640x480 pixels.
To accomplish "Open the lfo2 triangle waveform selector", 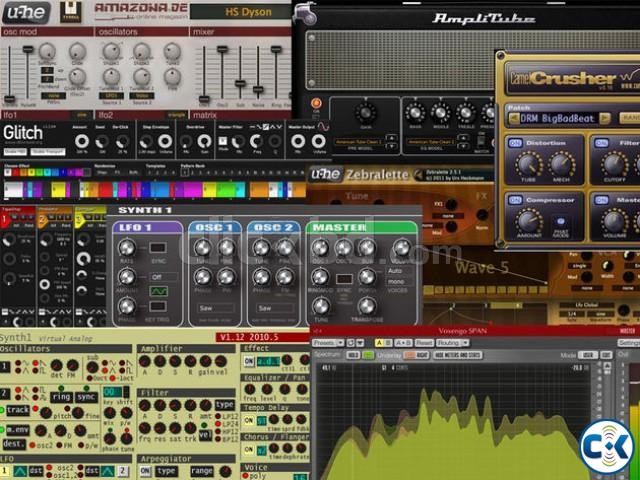I will point(176,115).
